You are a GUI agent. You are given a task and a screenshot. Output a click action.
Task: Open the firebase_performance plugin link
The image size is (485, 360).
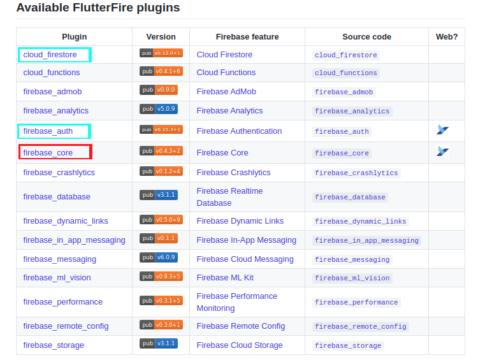tap(63, 302)
